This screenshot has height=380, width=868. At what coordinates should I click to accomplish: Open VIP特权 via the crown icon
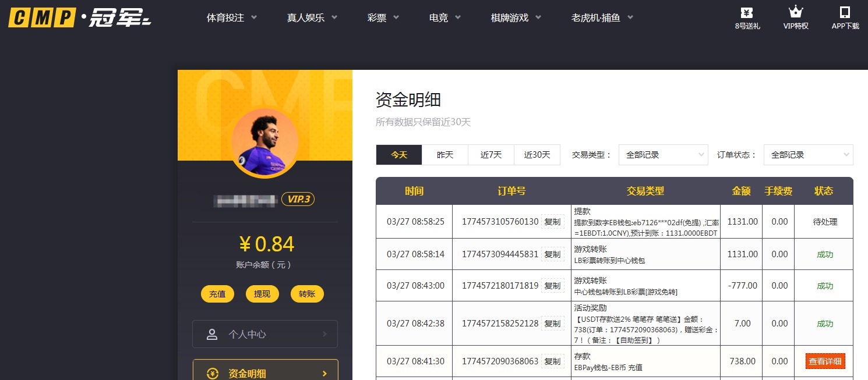(795, 12)
